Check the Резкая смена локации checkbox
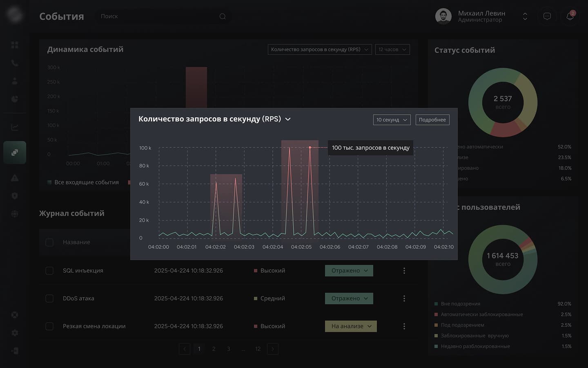Screen dimensions: 588x368 (x=49, y=326)
